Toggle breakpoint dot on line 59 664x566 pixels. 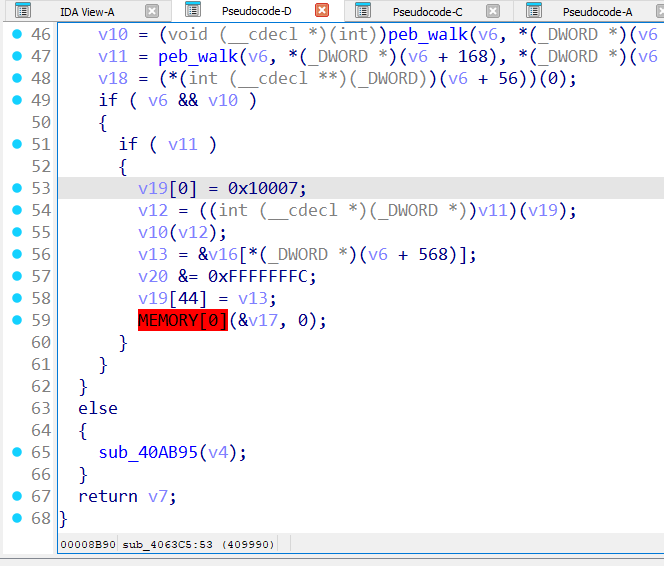[x=16, y=320]
